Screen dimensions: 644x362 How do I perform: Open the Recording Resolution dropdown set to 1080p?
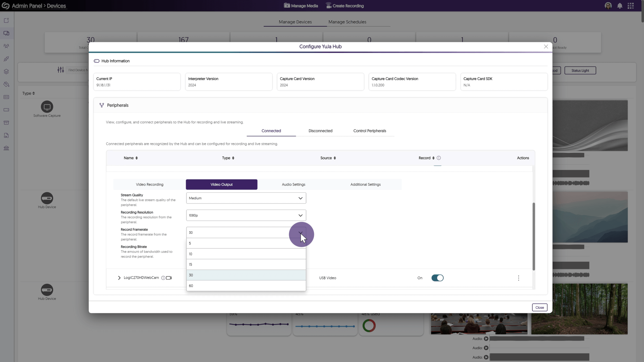pos(246,215)
